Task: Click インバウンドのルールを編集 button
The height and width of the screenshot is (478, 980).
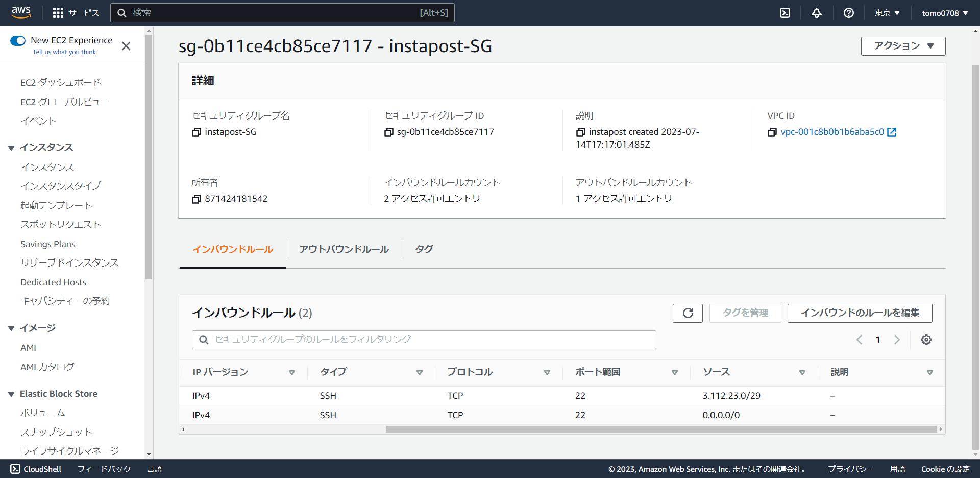Action: (859, 313)
